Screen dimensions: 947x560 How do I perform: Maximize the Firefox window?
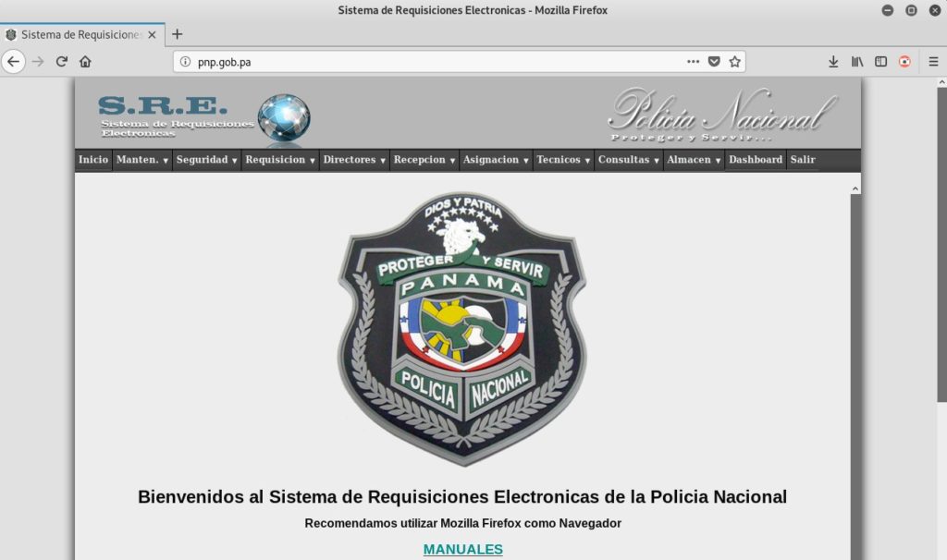click(911, 10)
